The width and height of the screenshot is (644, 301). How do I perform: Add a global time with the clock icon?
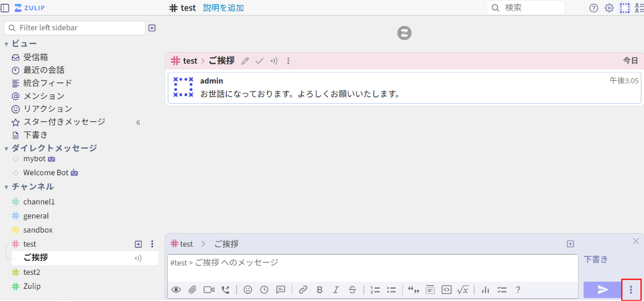pos(264,290)
